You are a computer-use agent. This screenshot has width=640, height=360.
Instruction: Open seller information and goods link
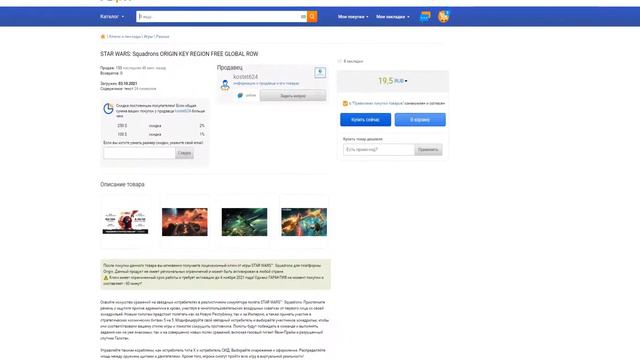(266, 83)
